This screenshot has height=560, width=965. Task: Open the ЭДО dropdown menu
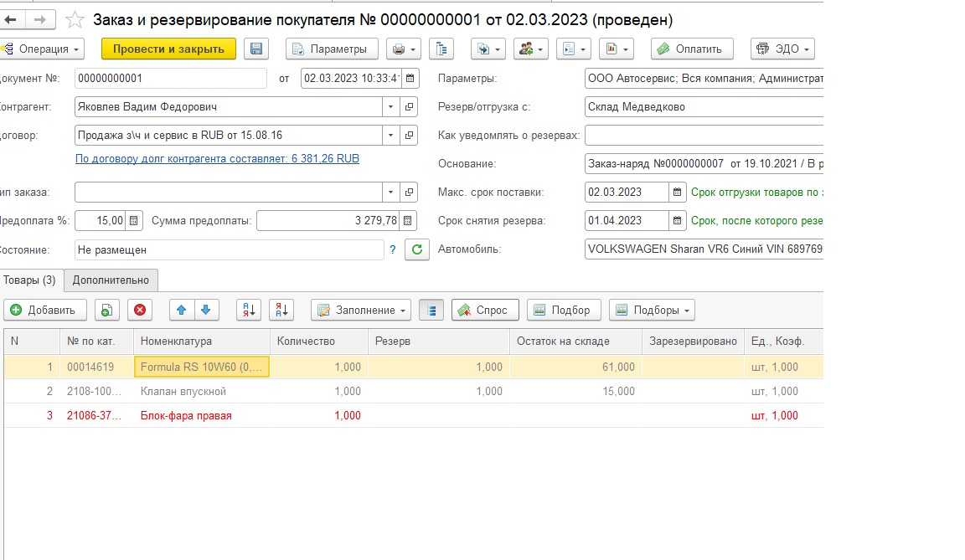(783, 49)
